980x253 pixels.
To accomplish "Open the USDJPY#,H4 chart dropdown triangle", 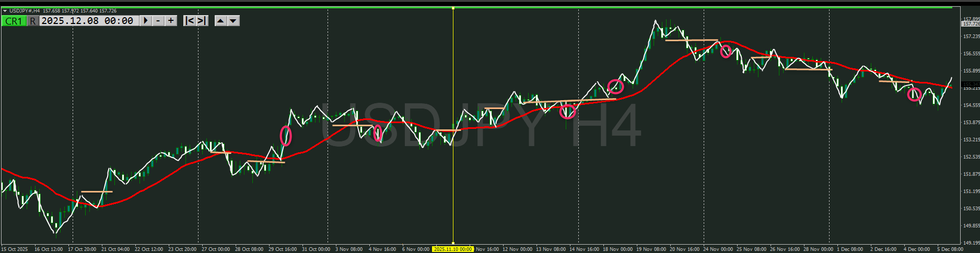I will [x=5, y=10].
